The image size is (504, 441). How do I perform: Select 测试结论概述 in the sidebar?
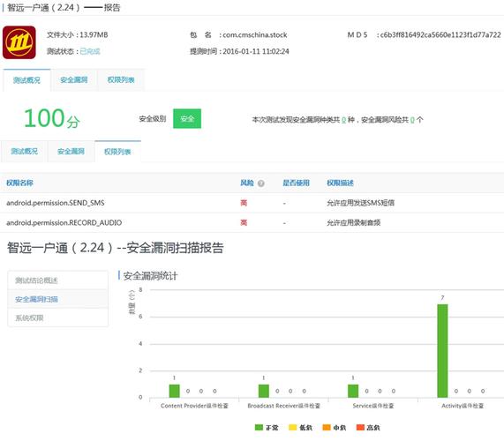coord(58,280)
